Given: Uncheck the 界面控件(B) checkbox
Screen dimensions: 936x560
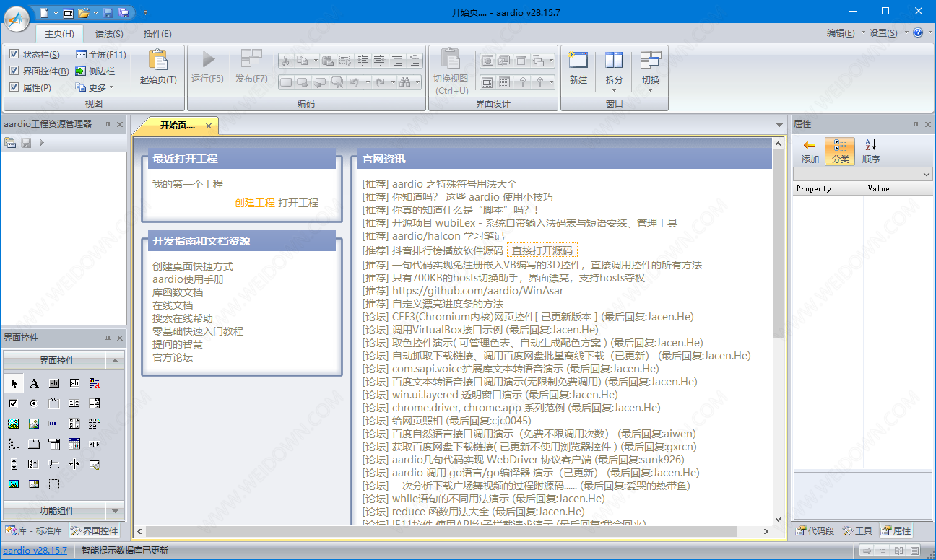Looking at the screenshot, I should coord(14,71).
